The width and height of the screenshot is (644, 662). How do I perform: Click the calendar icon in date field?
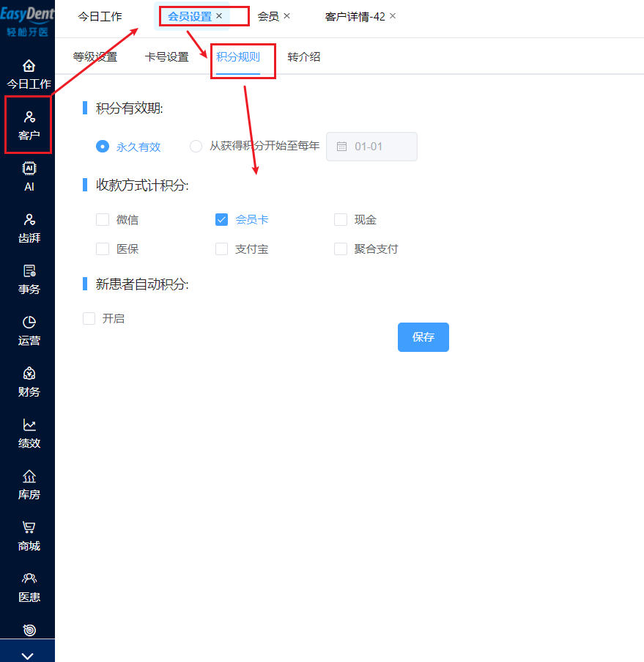tap(342, 147)
